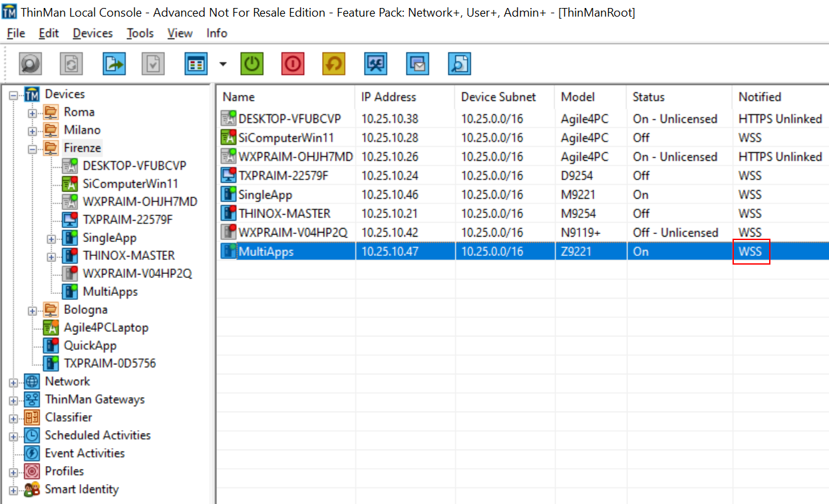Click the Scheduled Activities clock icon

tap(32, 436)
